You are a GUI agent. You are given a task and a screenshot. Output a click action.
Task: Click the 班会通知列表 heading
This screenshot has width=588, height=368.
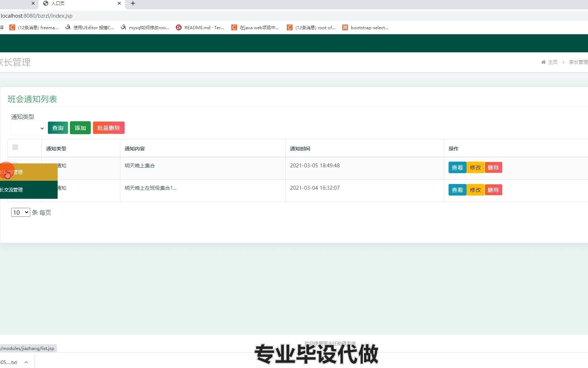click(x=32, y=99)
